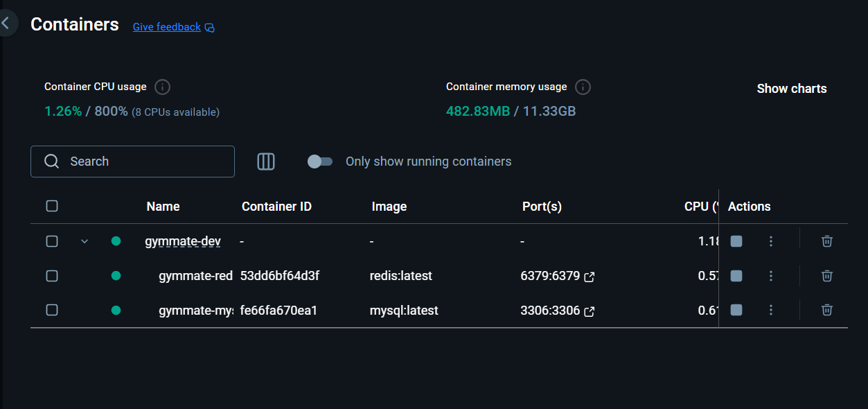
Task: Check the select-all containers checkbox
Action: coord(52,206)
